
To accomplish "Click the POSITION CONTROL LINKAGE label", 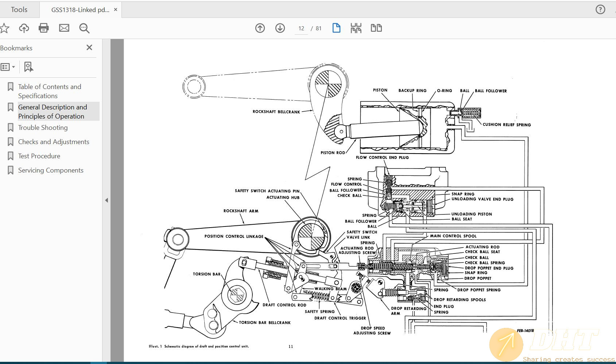I will click(234, 236).
